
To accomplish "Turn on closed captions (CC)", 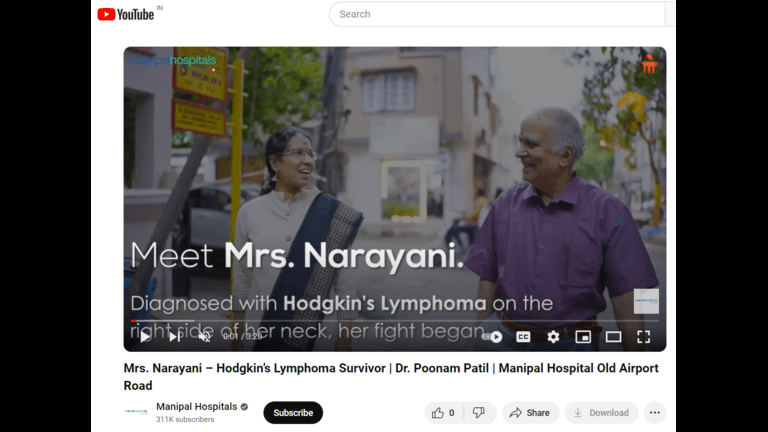I will coord(523,336).
